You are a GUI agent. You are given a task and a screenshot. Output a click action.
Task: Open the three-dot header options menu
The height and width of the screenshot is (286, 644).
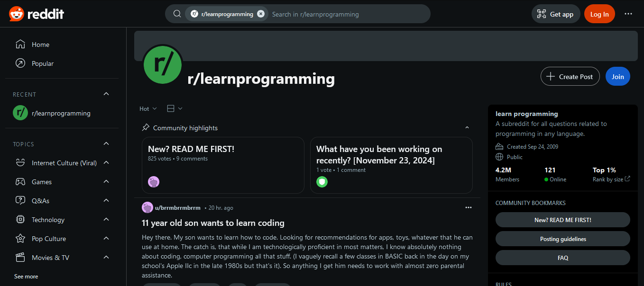628,14
